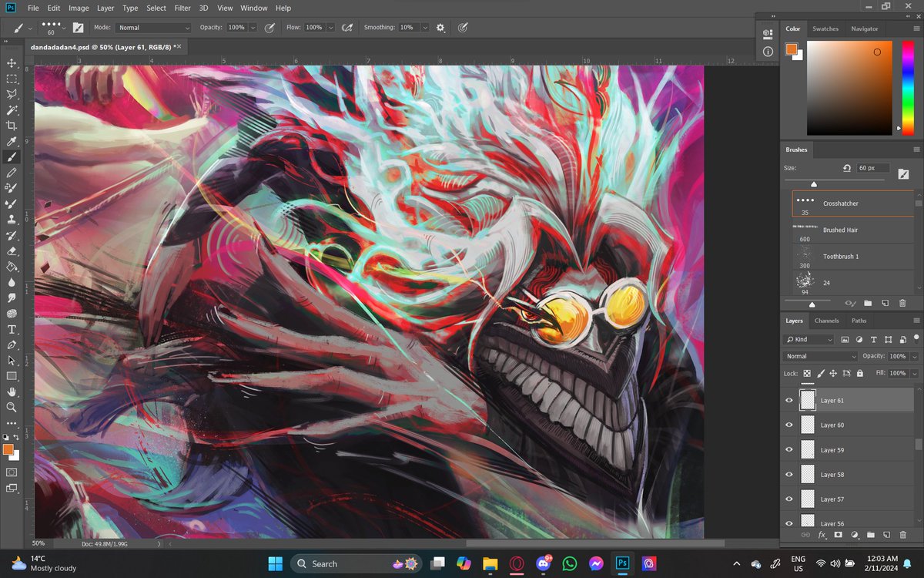Select the Toothbrush 1 brush preset
Image resolution: width=924 pixels, height=578 pixels.
pyautogui.click(x=853, y=257)
